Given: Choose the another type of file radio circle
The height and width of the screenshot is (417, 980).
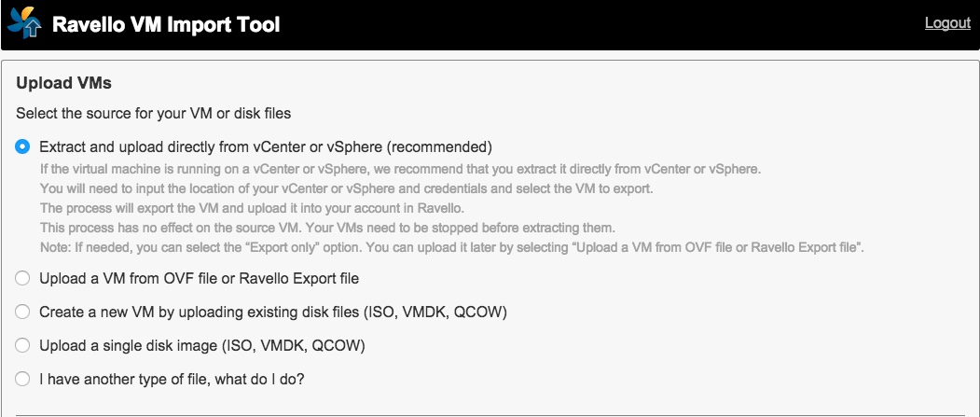Looking at the screenshot, I should coord(22,379).
